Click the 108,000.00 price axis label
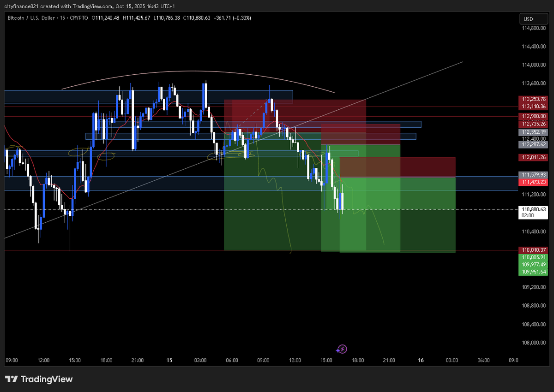Viewport: 554px width, 392px height. (533, 342)
